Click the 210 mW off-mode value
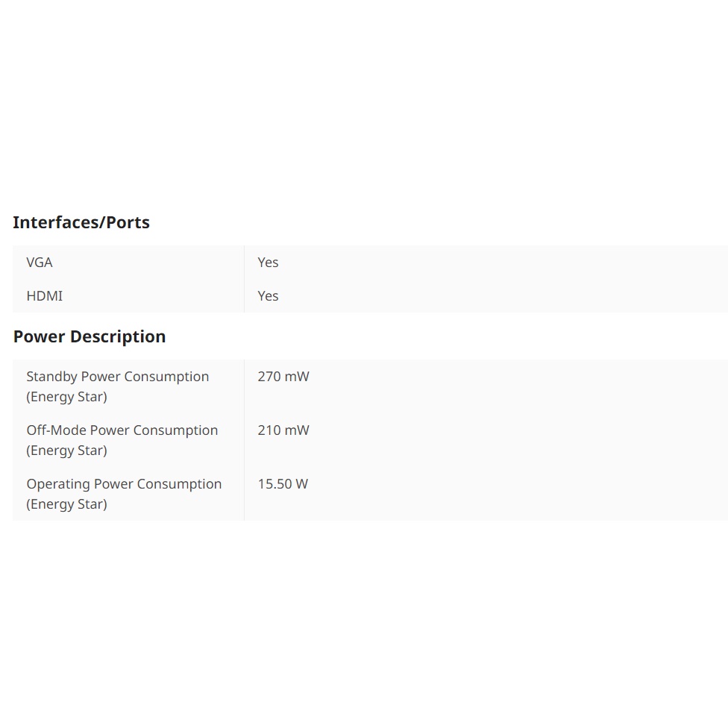This screenshot has height=728, width=728. tap(283, 430)
